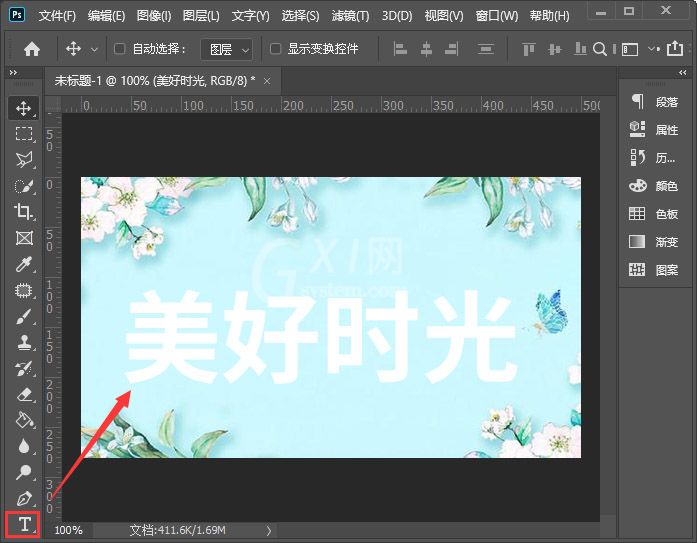Screen dimensions: 697x543
Task: Open the 历史记录 panel
Action: 653,158
